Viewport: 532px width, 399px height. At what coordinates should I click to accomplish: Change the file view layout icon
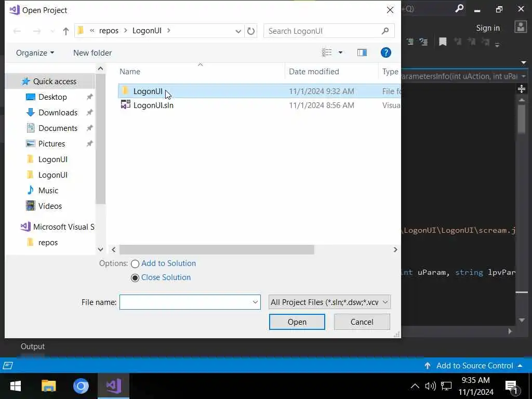[x=327, y=52]
